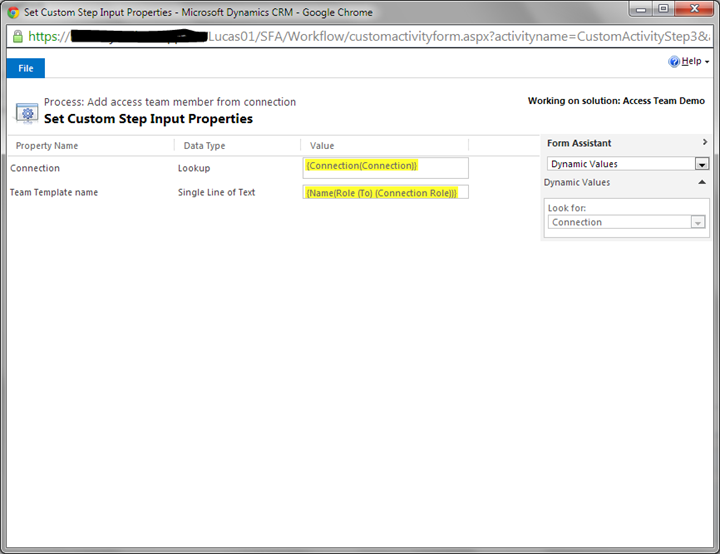This screenshot has height=554, width=720.
Task: Click the secure padlock icon in address bar
Action: (17, 36)
